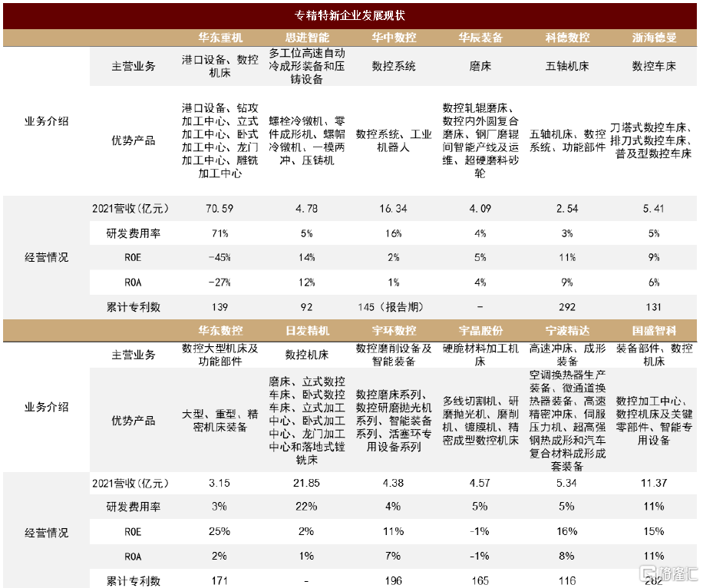Select the 思进智能 column header
703x588 pixels.
click(307, 38)
